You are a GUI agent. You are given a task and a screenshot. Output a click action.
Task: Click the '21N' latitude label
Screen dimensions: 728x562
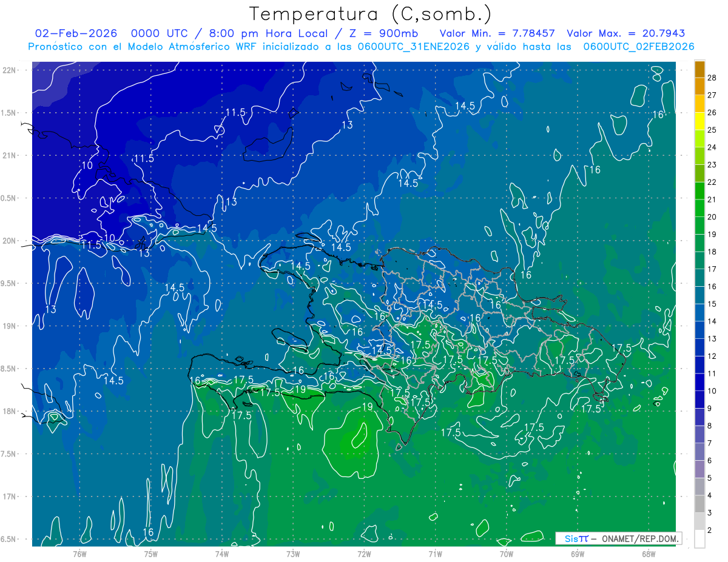(8, 155)
